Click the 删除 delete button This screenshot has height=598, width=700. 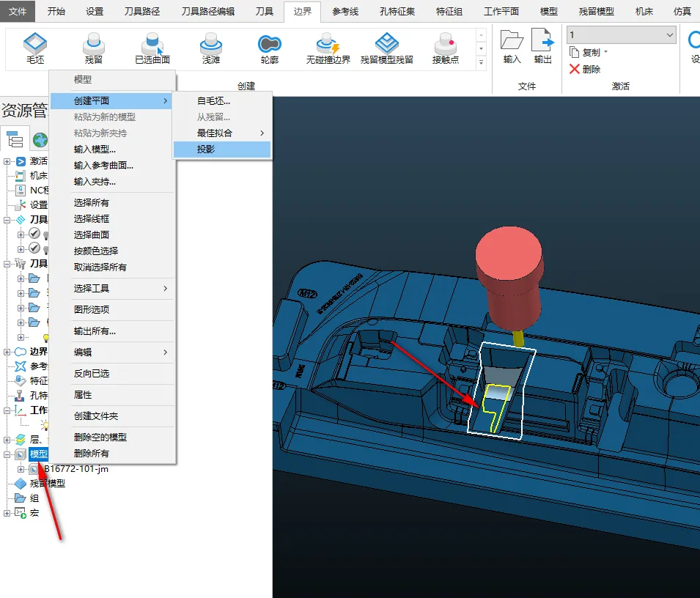pos(585,69)
